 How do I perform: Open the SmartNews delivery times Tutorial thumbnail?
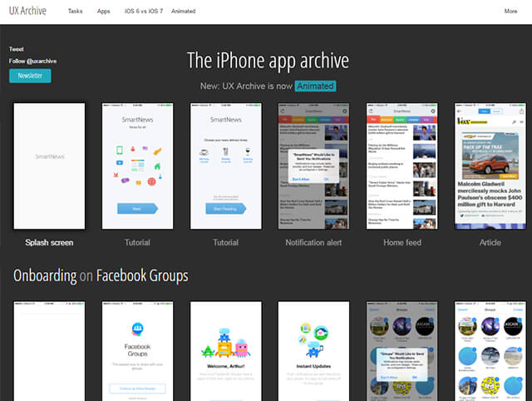(x=225, y=166)
